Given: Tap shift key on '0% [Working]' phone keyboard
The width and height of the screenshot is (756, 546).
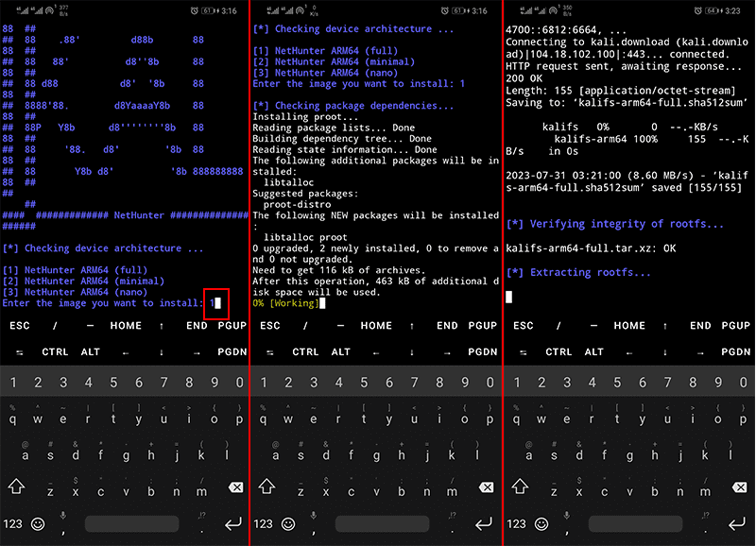Looking at the screenshot, I should tap(266, 486).
